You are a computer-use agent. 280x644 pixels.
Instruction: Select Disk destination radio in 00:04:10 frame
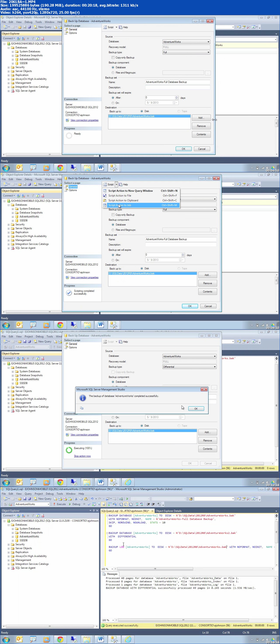point(142,111)
